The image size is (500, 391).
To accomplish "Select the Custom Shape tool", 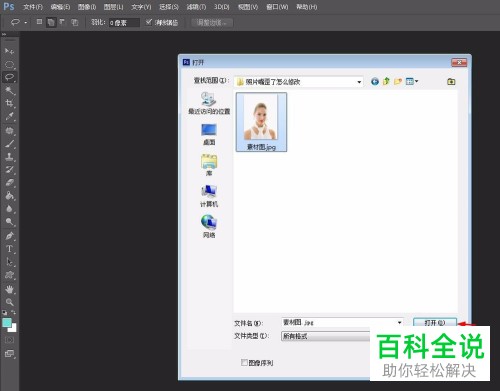I will pyautogui.click(x=9, y=275).
